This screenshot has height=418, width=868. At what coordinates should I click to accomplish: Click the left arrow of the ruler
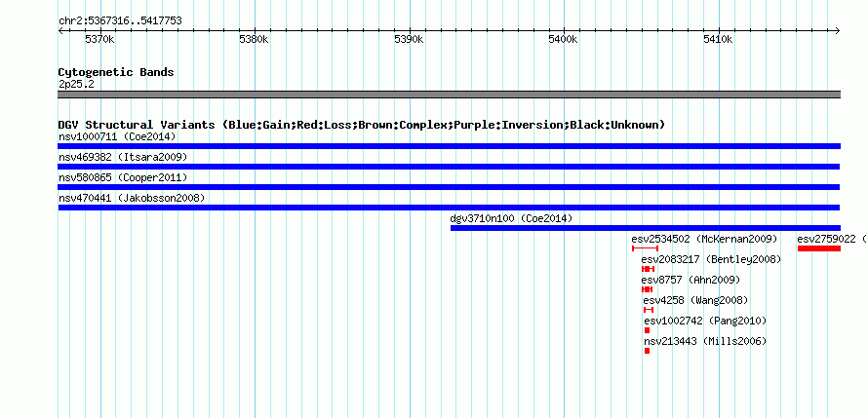coord(60,30)
